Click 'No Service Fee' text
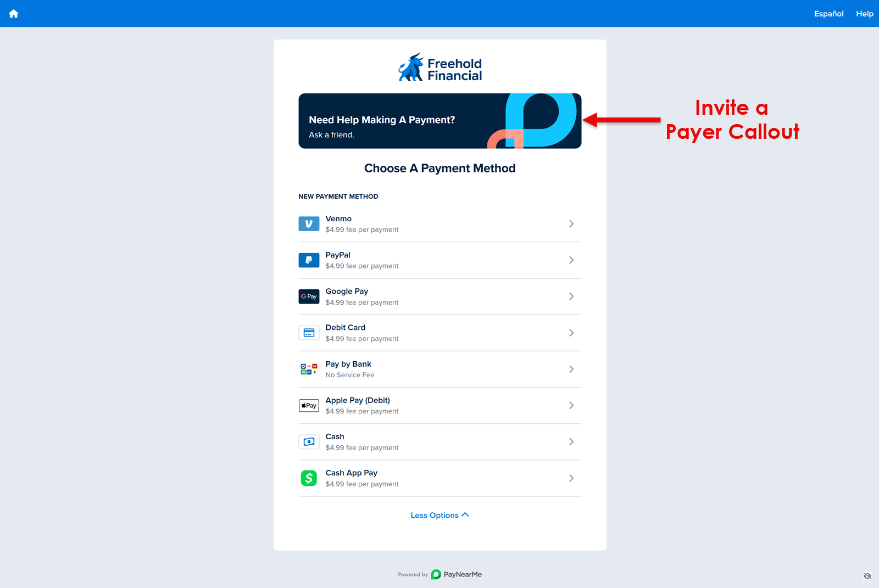Viewport: 879px width, 588px height. (x=350, y=375)
